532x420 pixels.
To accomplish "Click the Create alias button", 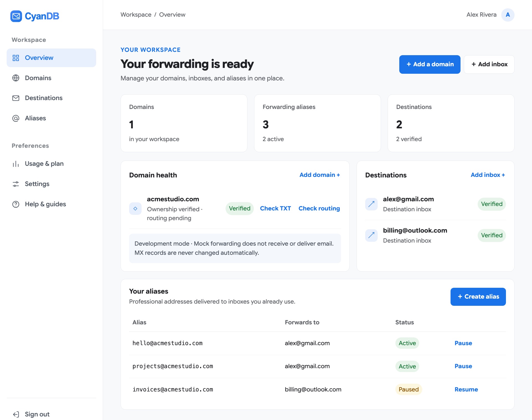I will [478, 297].
